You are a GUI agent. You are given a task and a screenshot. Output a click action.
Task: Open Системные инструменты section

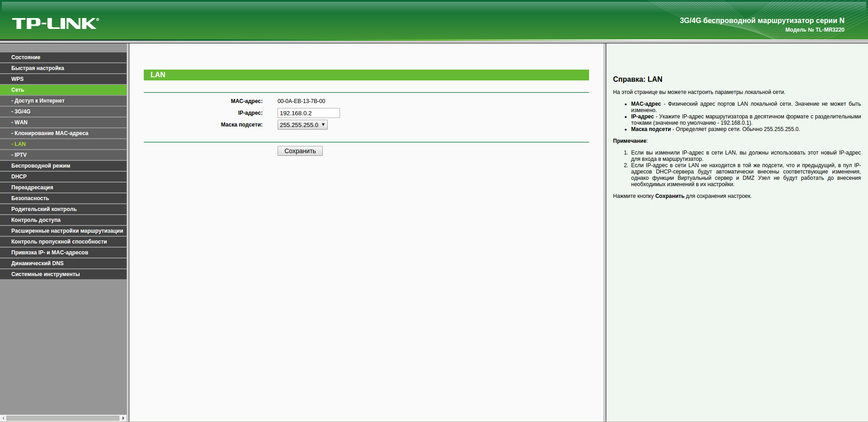(63, 274)
